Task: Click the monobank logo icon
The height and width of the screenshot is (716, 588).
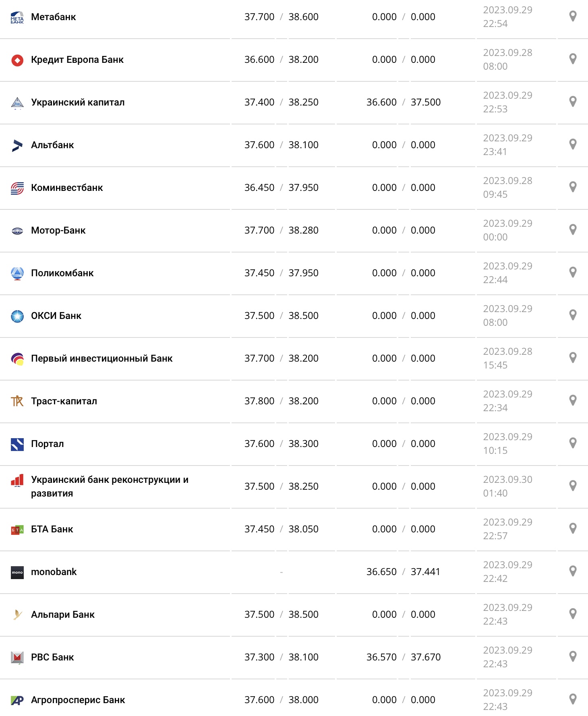Action: pyautogui.click(x=17, y=572)
